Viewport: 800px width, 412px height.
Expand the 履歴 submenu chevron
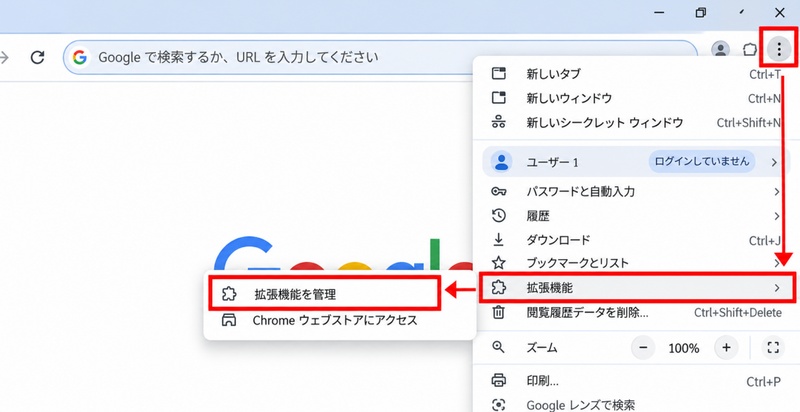click(777, 216)
